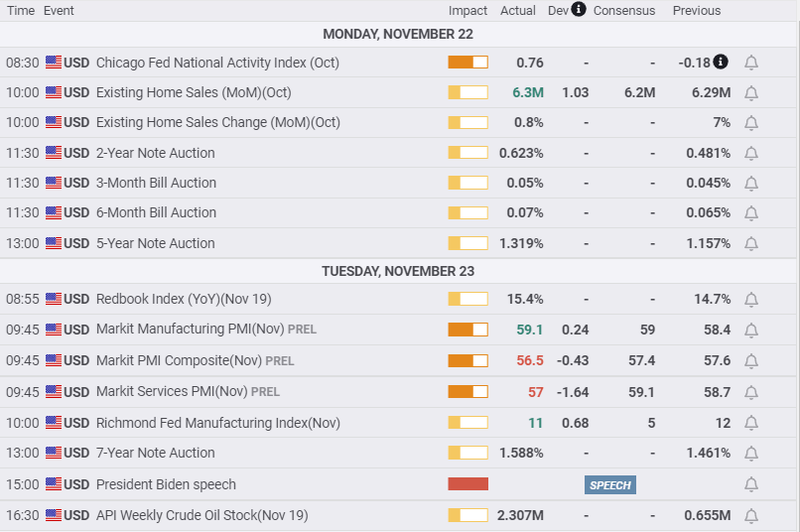Expand the 5-Year Note Auction row

pos(155,243)
